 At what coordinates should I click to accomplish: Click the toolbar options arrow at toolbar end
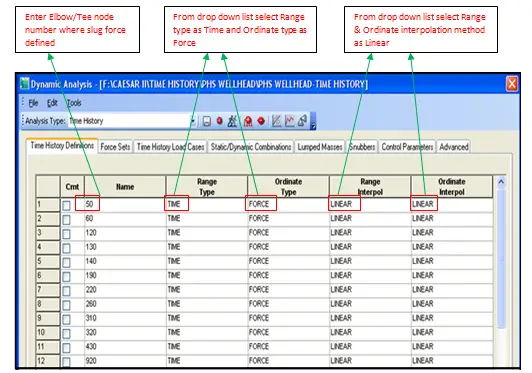[x=313, y=122]
